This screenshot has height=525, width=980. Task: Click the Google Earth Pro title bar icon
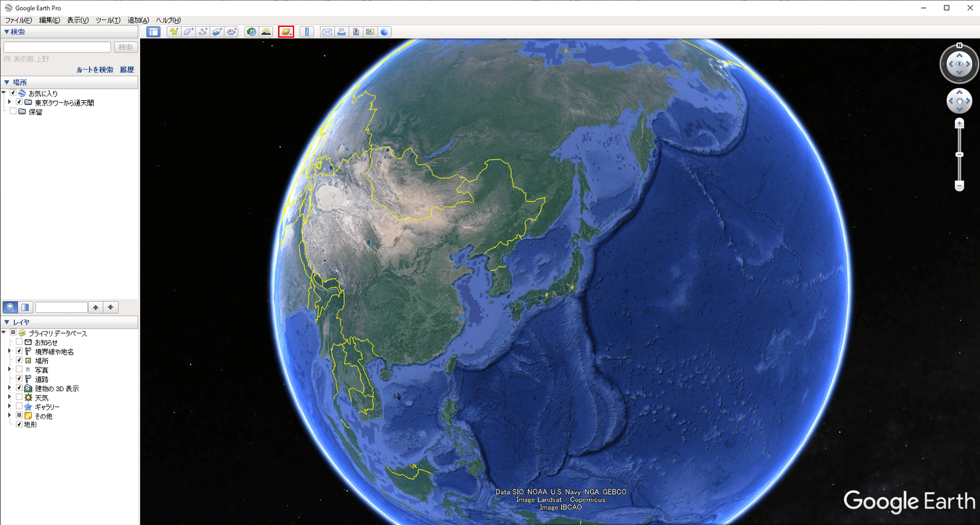point(8,7)
